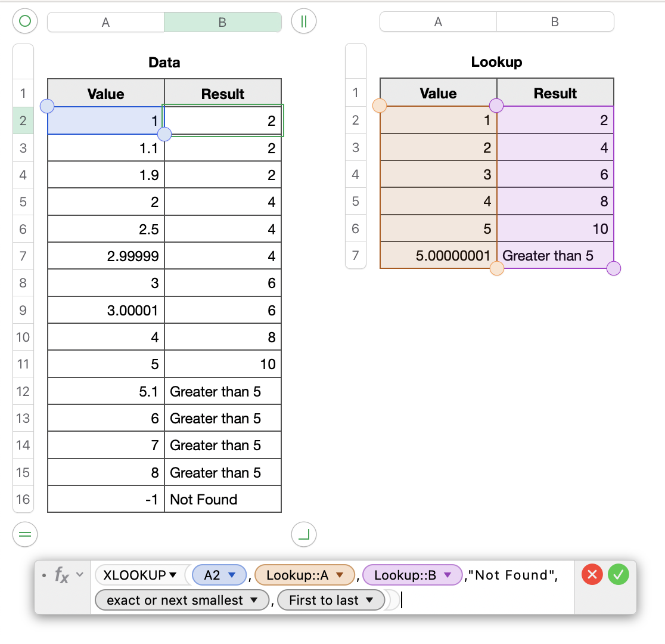Open the Lookup::A reference token dropdown

(x=339, y=575)
